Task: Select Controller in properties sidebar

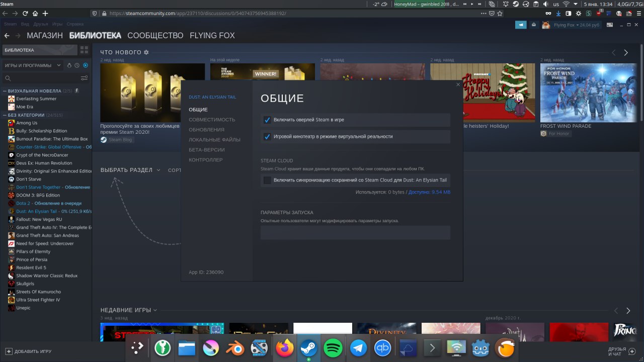Action: pos(205,160)
